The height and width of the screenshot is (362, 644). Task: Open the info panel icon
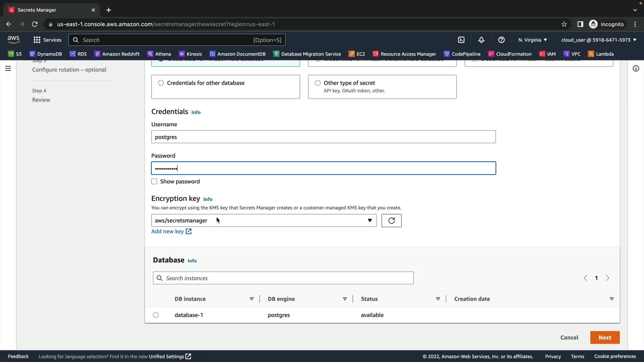[x=636, y=68]
